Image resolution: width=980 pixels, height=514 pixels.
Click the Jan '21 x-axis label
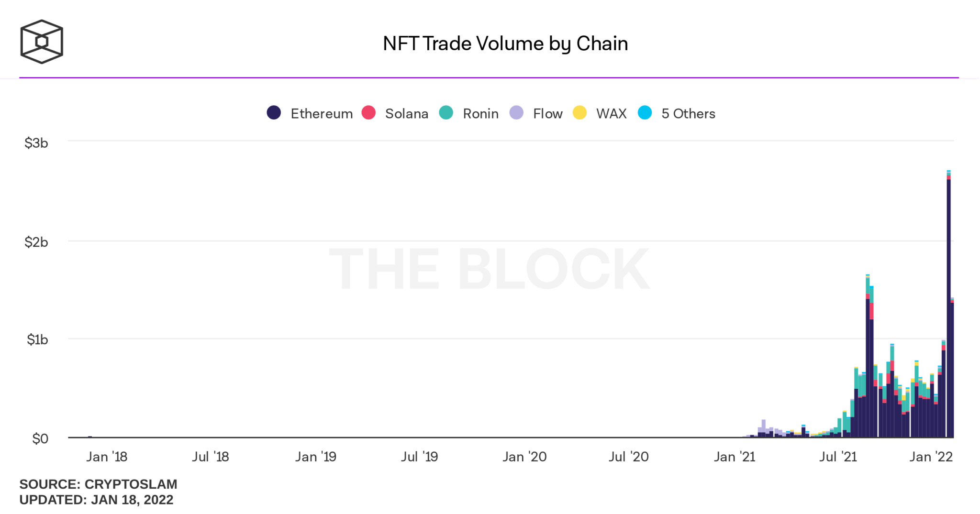point(734,457)
